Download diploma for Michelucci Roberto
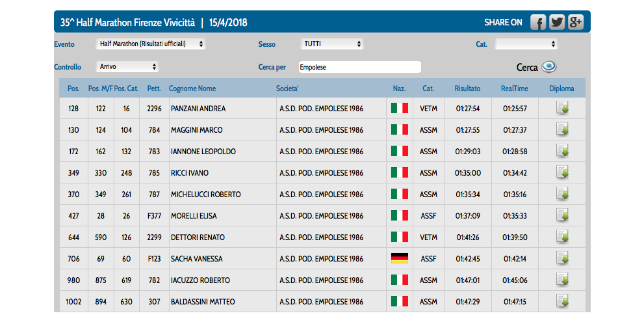This screenshot has width=644, height=322. [562, 193]
